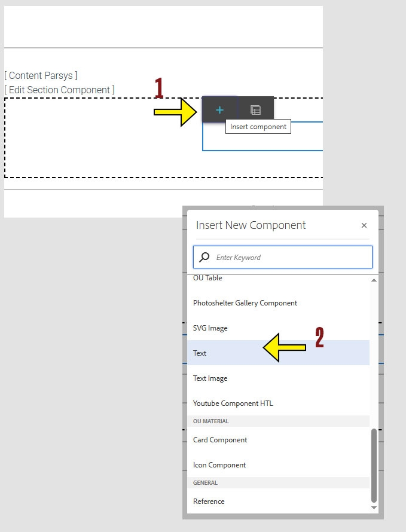The image size is (406, 532).
Task: Click the Enter Keyword search field
Action: coord(283,257)
